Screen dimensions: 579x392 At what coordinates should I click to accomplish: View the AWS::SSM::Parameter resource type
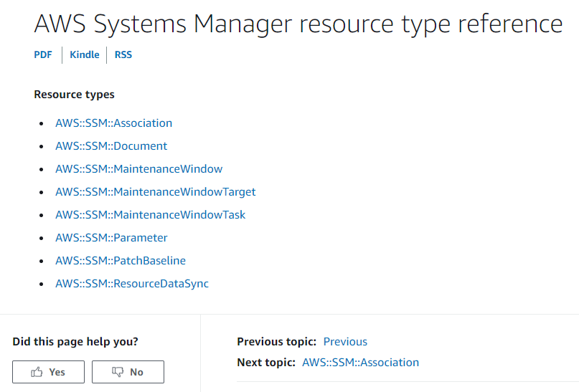(x=111, y=237)
